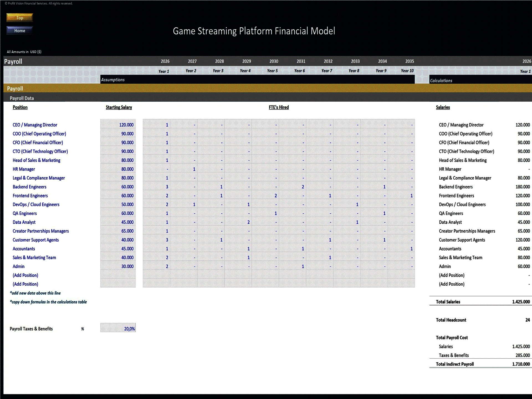Click Sales & Marketing Team salary 40.000
The width and height of the screenshot is (532, 399).
click(x=118, y=258)
